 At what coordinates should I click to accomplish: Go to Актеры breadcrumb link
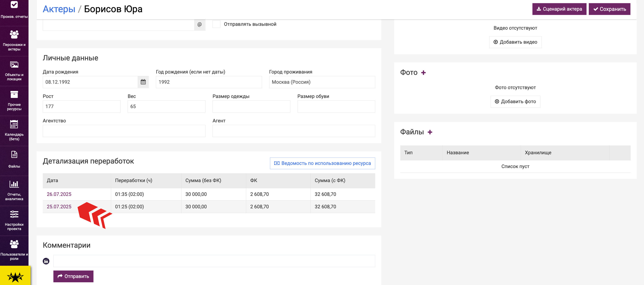click(59, 9)
